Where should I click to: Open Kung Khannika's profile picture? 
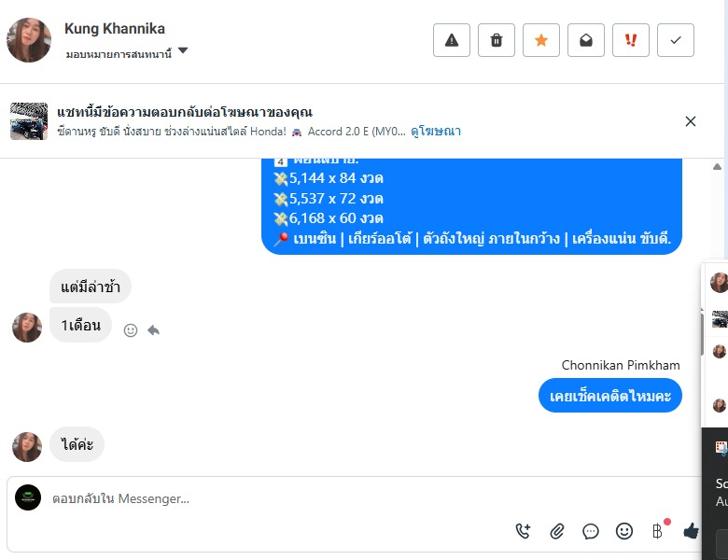(29, 40)
